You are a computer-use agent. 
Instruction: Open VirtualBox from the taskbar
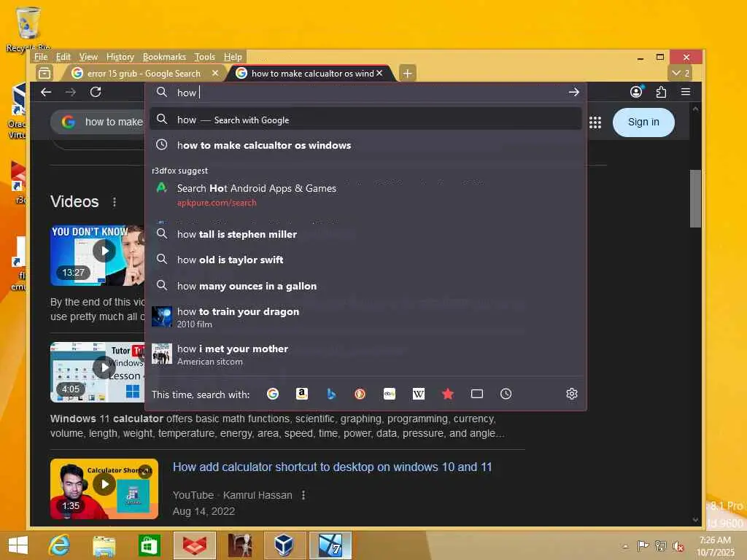click(x=284, y=545)
